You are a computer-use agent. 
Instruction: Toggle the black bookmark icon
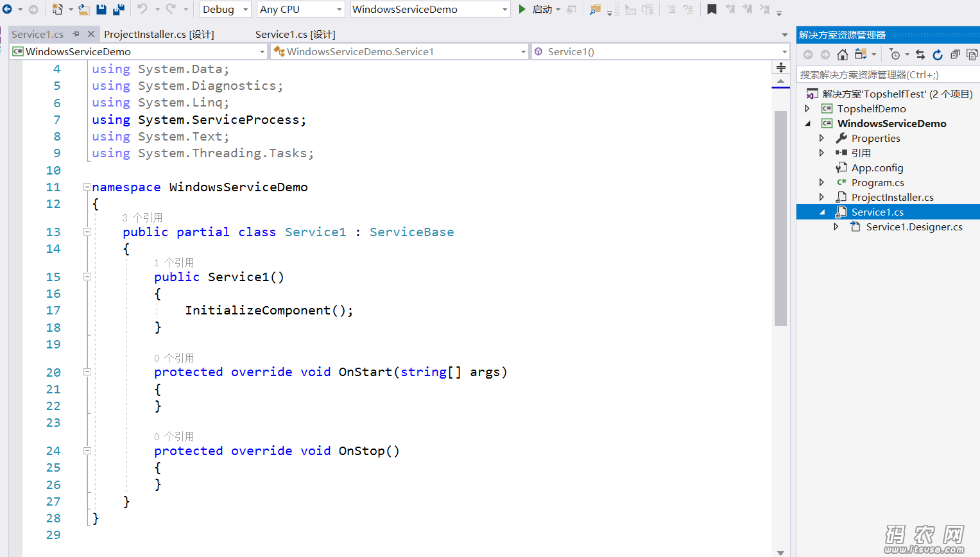(712, 10)
